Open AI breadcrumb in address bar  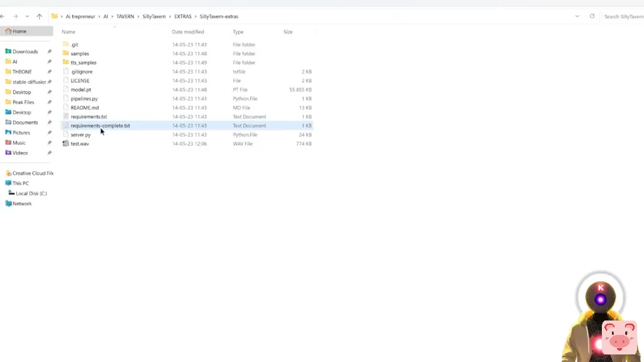point(106,16)
